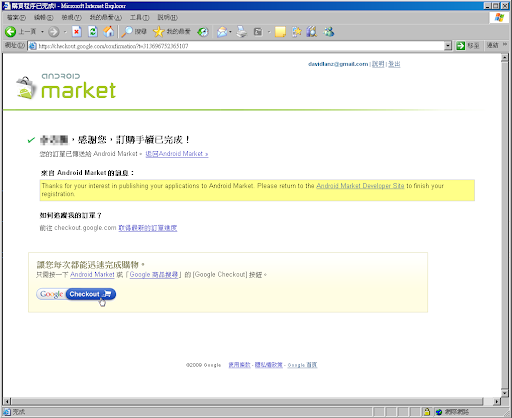Click the 隱私權政策 footer link
This screenshot has width=512, height=418.
click(x=268, y=365)
